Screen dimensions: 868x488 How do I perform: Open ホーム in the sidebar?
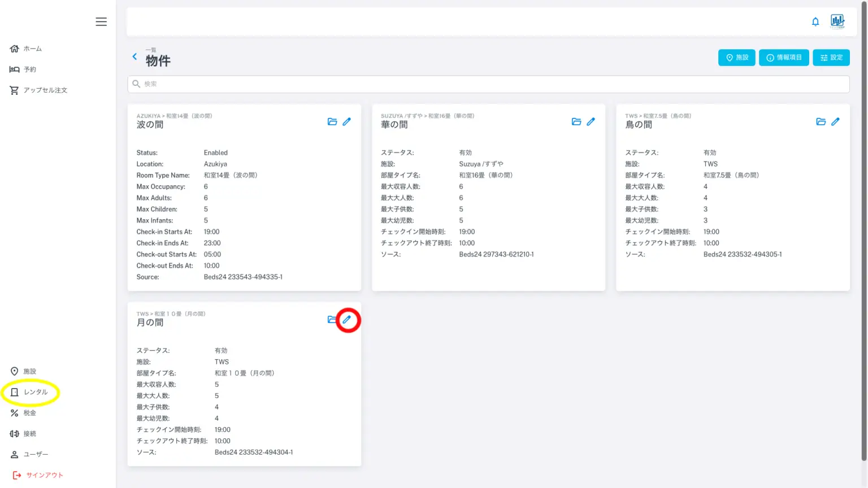coord(32,49)
